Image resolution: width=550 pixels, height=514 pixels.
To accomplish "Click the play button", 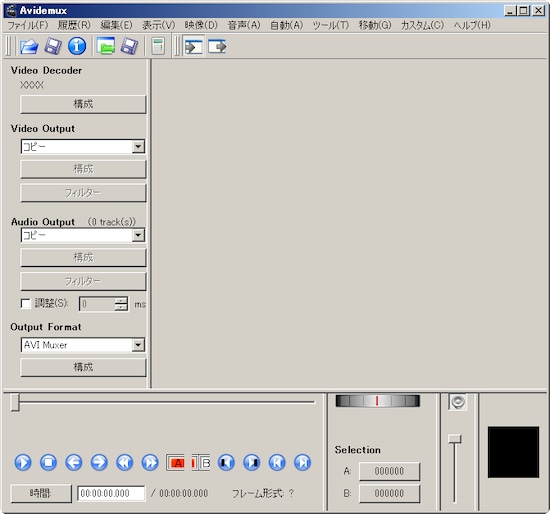I will click(23, 462).
